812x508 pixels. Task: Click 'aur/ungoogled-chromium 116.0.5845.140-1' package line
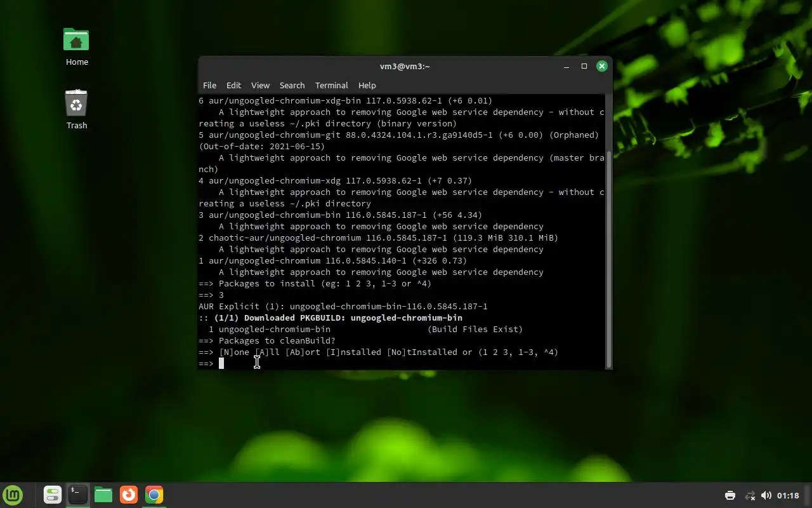click(x=332, y=260)
